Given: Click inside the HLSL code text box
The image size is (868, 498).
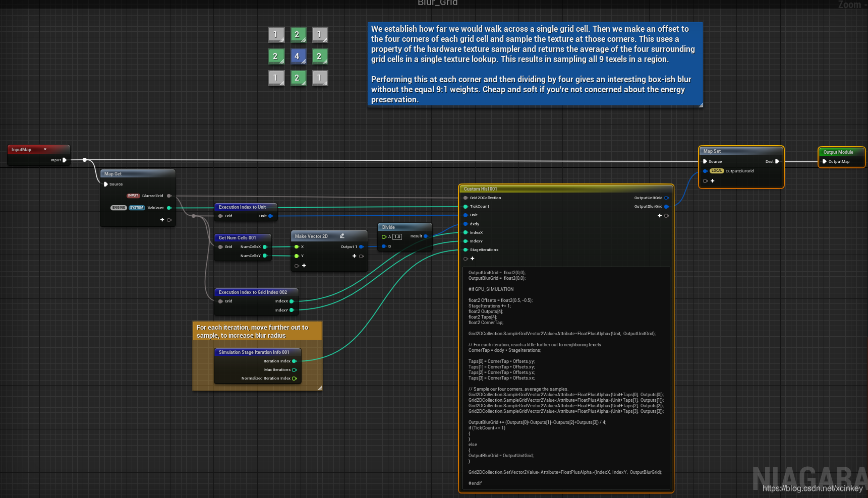Looking at the screenshot, I should pyautogui.click(x=566, y=378).
